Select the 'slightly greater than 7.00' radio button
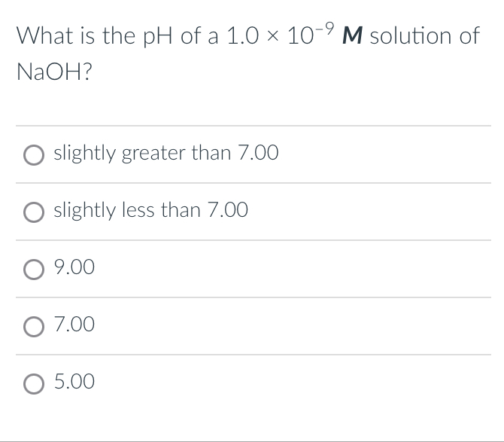The height and width of the screenshot is (442, 504). pyautogui.click(x=33, y=154)
